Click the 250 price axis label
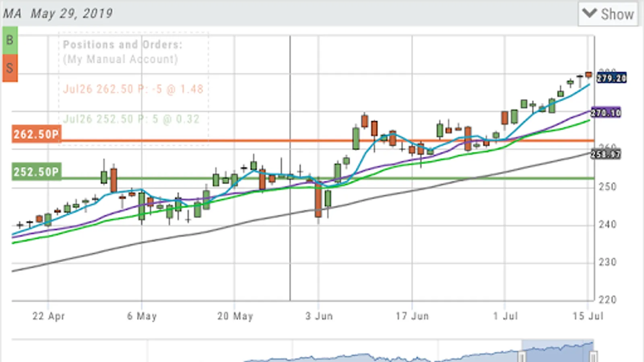 [607, 187]
